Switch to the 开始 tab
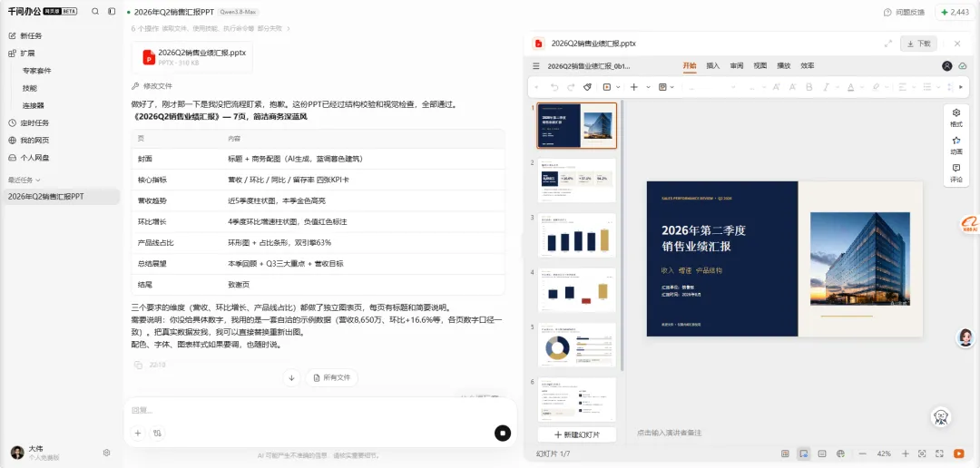The image size is (980, 468). [690, 65]
